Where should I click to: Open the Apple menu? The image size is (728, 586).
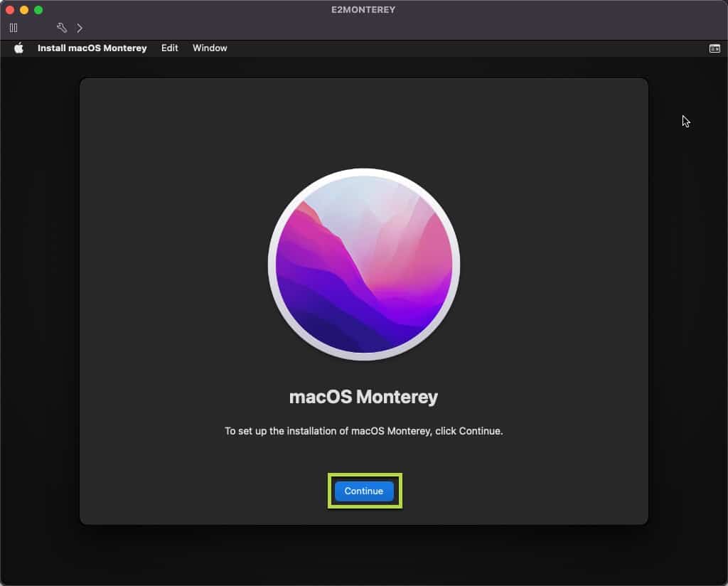tap(18, 48)
